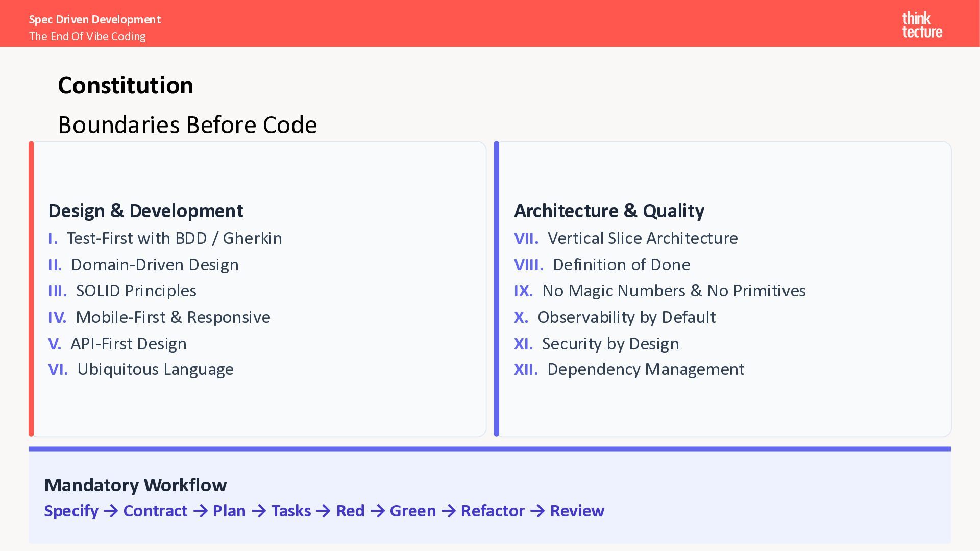This screenshot has height=551, width=980.
Task: Click the 'Mandatory Workflow' heading
Action: [x=135, y=485]
